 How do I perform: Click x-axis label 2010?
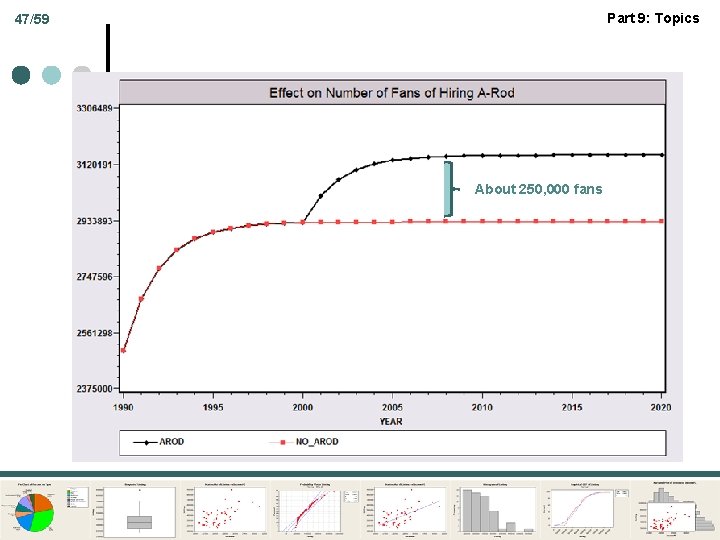(482, 407)
